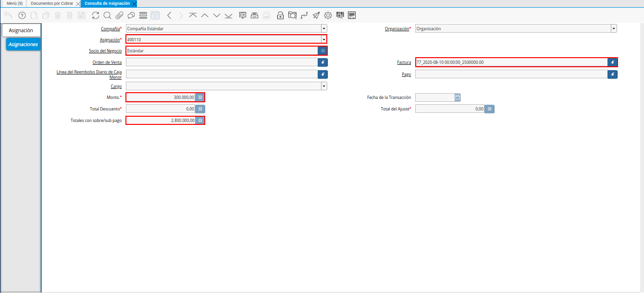Expand the Cargo dropdown
This screenshot has width=644, height=293.
point(324,86)
